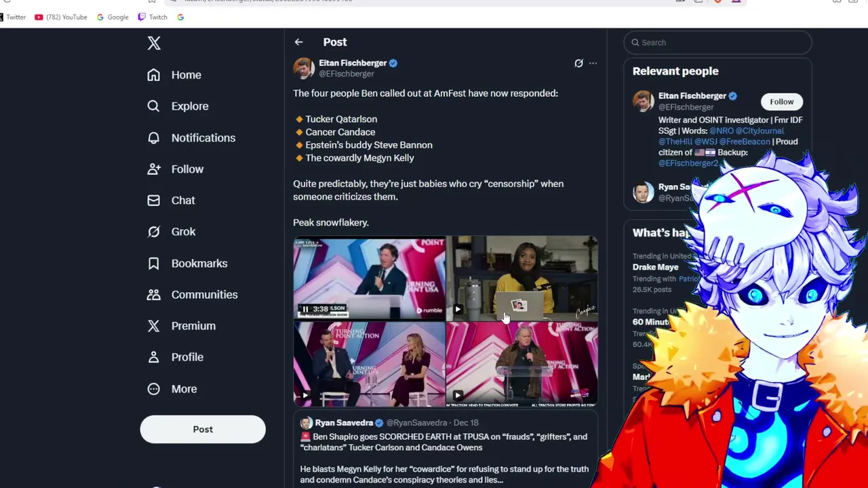The height and width of the screenshot is (488, 868).
Task: Click verified badge next to Eitan Fischberger post name
Action: (x=393, y=63)
